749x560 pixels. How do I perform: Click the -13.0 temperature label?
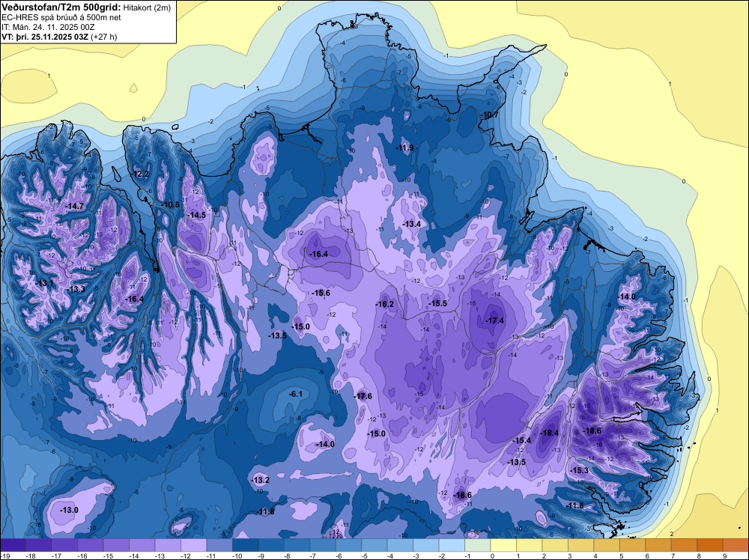[x=69, y=511]
